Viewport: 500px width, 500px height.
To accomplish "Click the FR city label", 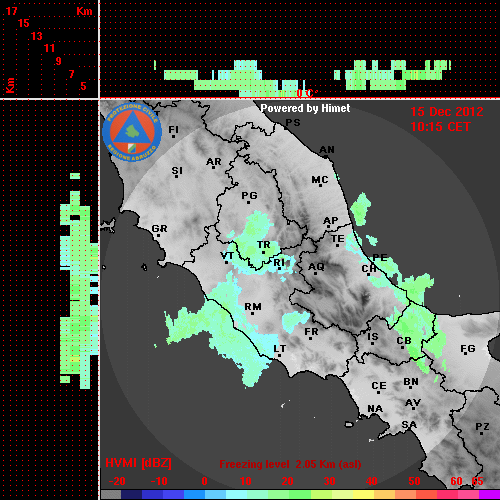I will 311,332.
